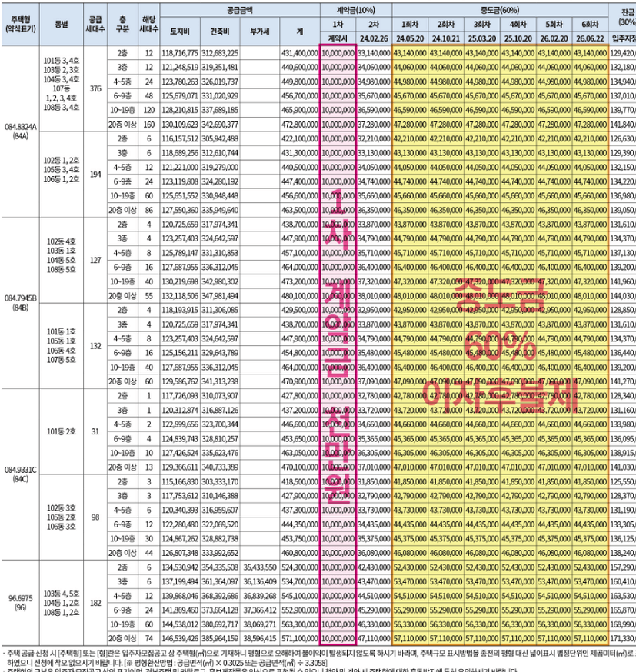This screenshot has width=636, height=672.
Task: Click total price '453,650,000'
Action: 300,439
